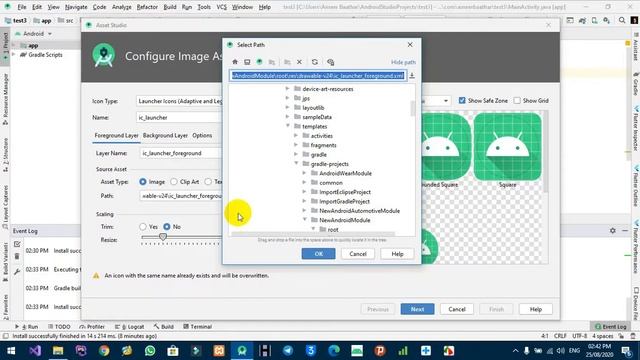Open Microsoft Store from taskbar
Image resolution: width=640 pixels, height=360 pixels.
click(x=173, y=351)
